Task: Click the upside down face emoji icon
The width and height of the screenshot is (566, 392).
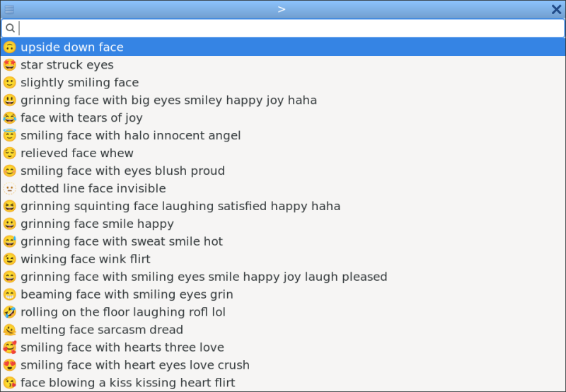Action: [x=9, y=47]
